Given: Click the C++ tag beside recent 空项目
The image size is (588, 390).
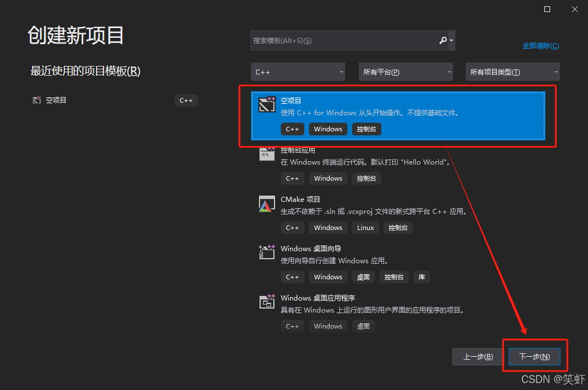Looking at the screenshot, I should point(186,100).
